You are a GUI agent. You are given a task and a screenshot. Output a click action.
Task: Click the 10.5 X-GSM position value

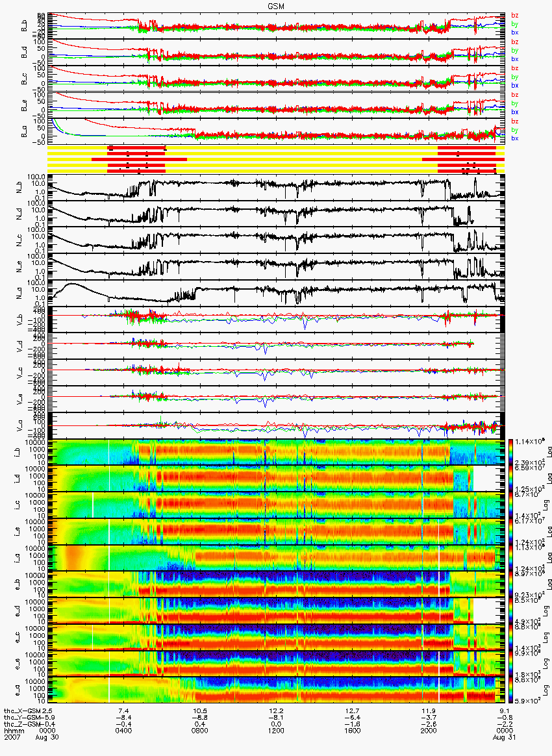tap(199, 711)
